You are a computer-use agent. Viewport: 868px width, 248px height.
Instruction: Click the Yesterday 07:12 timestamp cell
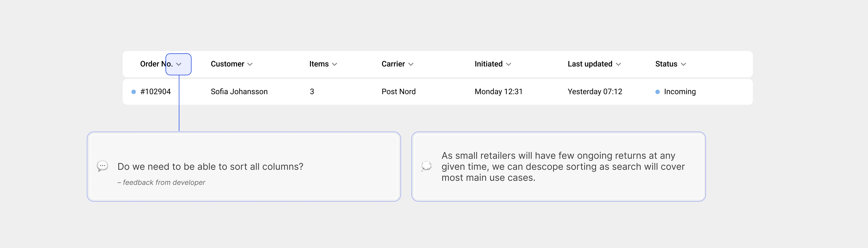(595, 91)
